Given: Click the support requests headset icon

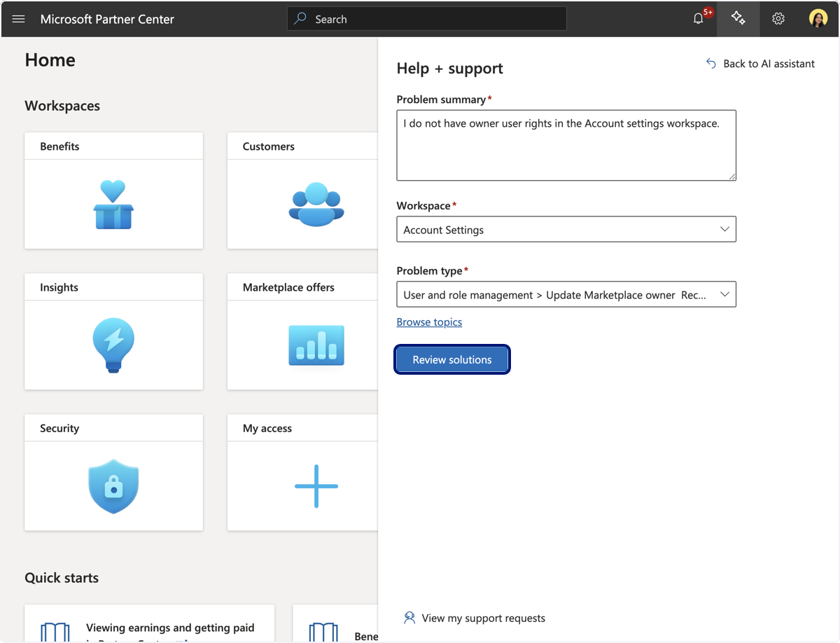Looking at the screenshot, I should 409,618.
